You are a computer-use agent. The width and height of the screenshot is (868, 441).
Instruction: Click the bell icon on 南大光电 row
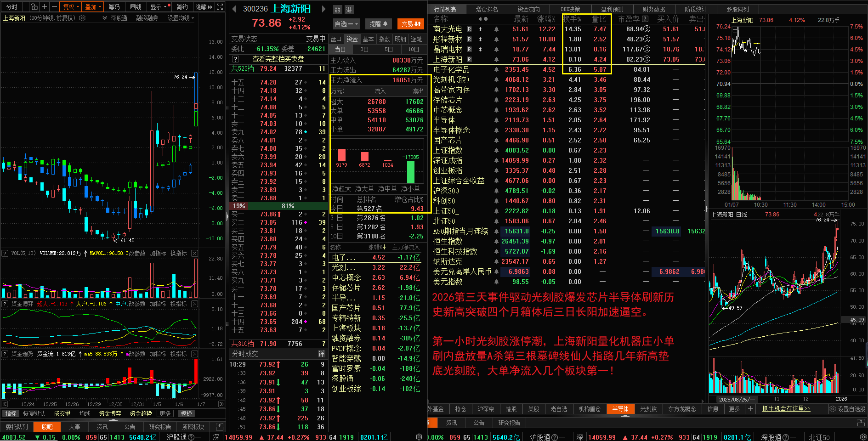(497, 29)
